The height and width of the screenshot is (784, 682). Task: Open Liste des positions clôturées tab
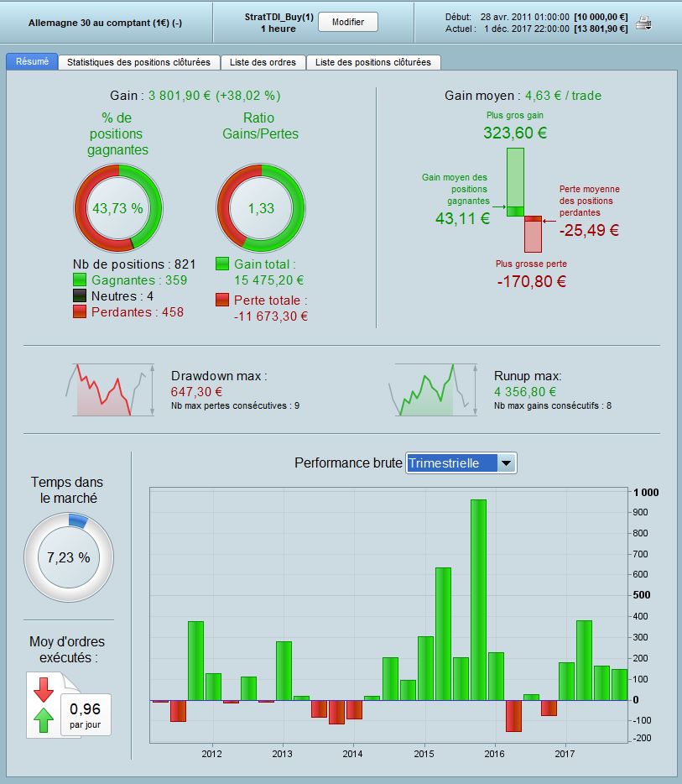pyautogui.click(x=372, y=62)
